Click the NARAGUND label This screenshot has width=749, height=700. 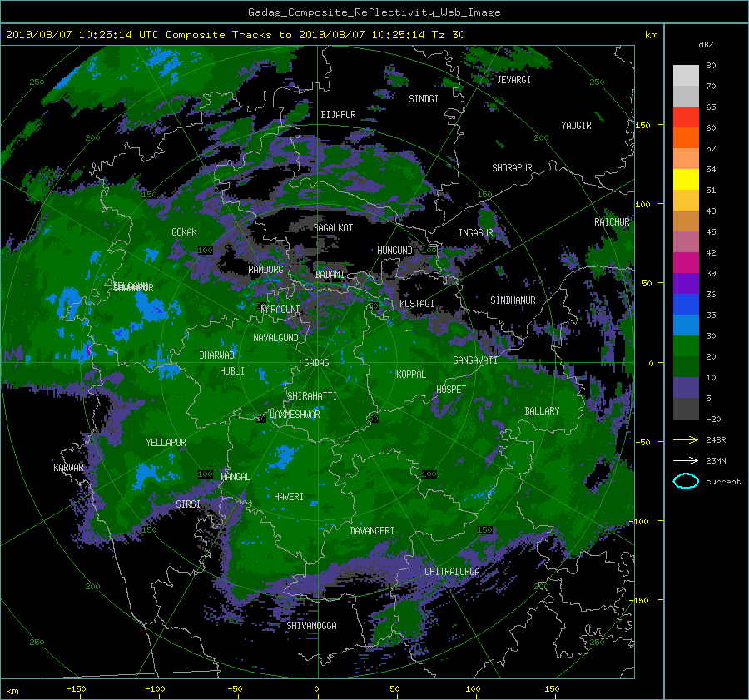pos(281,310)
